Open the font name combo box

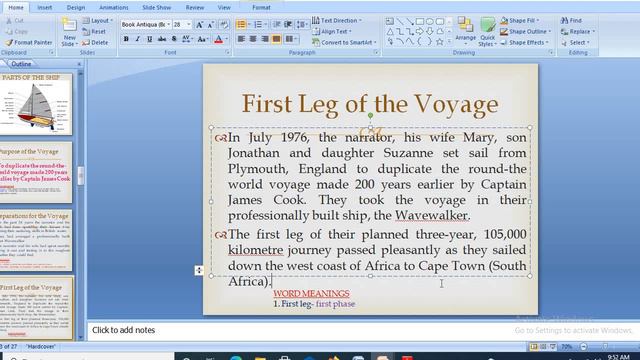[x=145, y=24]
